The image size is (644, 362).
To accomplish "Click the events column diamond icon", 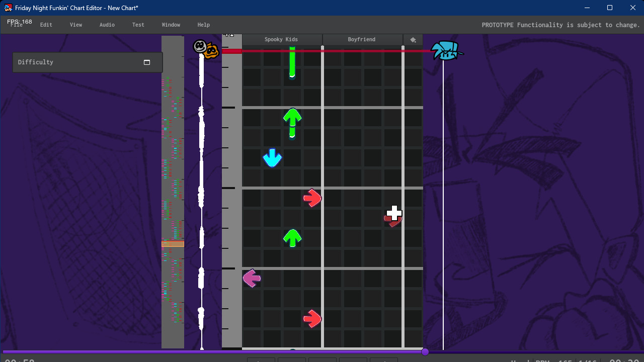I will (413, 40).
